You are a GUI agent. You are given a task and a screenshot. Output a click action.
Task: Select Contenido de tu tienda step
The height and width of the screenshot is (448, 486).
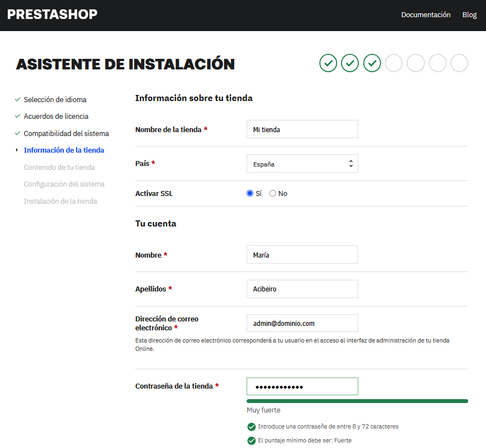pyautogui.click(x=59, y=167)
